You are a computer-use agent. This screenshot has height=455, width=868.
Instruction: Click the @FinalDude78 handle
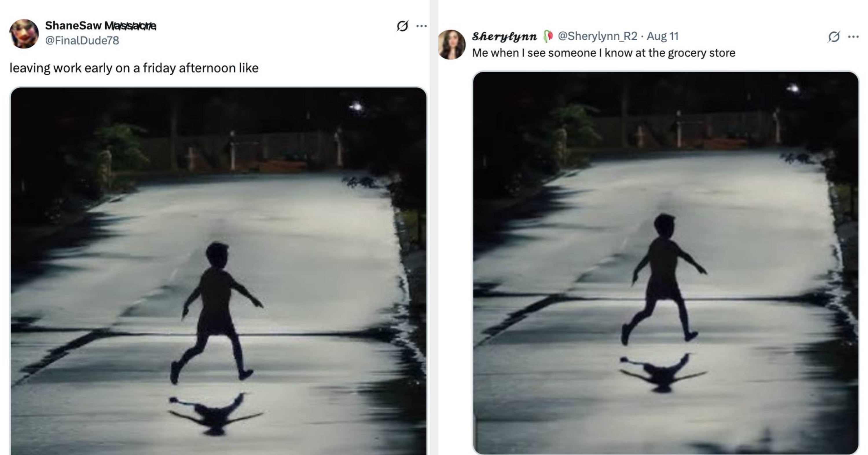pos(82,41)
